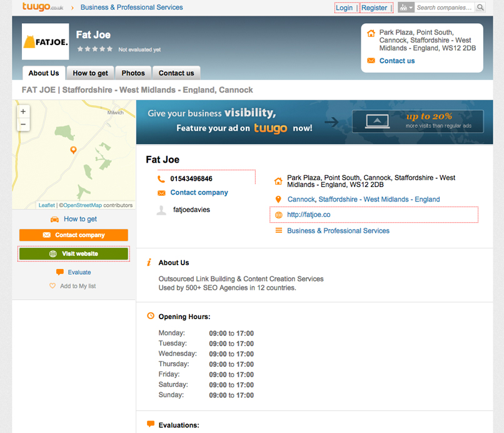Select the About Us tab
The image size is (504, 433).
[44, 73]
